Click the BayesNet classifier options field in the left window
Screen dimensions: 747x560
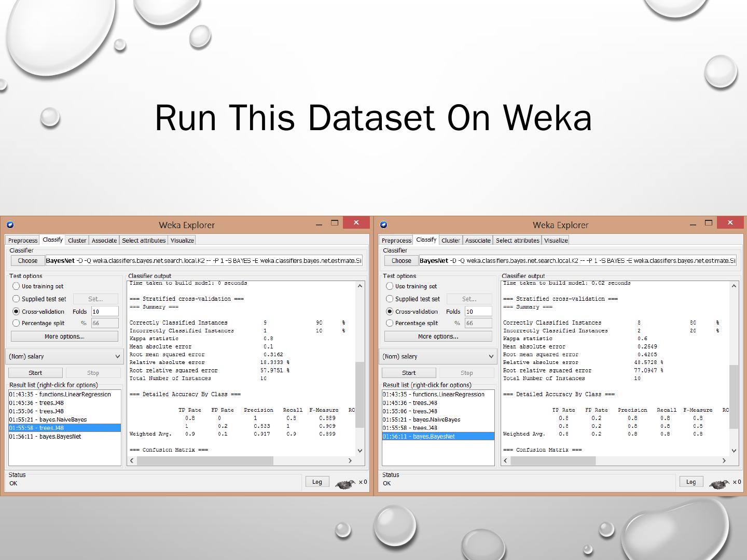pos(204,261)
